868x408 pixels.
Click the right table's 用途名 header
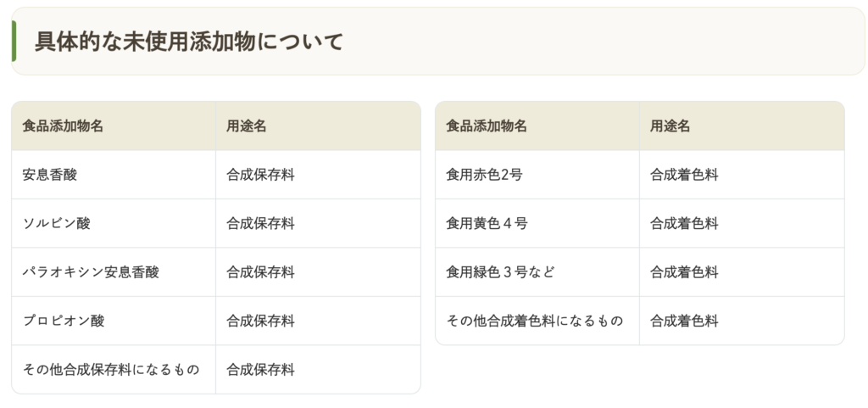[x=670, y=126]
